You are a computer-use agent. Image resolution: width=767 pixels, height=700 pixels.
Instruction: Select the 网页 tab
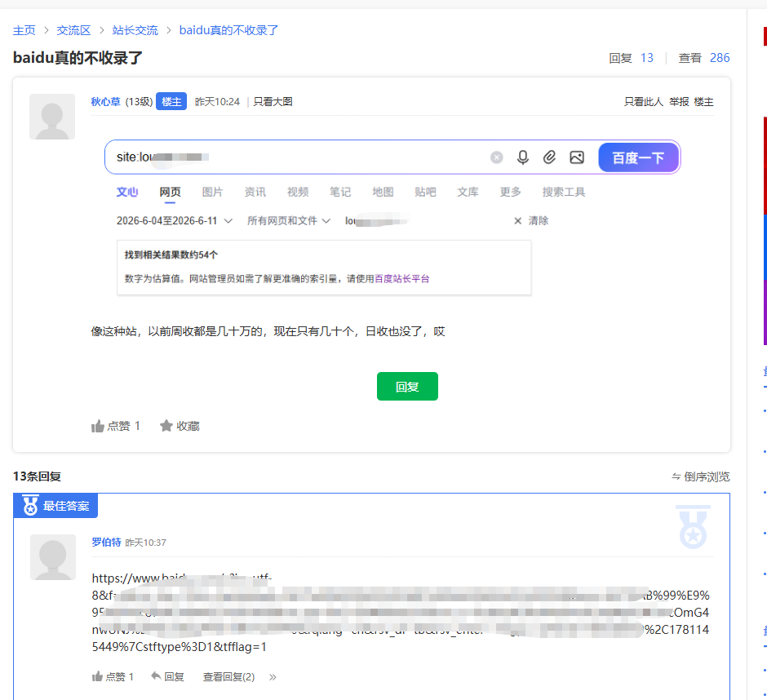tap(171, 192)
